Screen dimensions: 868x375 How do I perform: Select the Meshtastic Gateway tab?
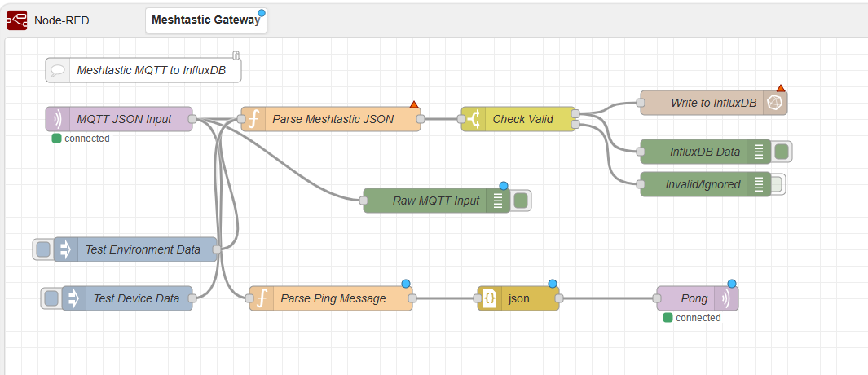pyautogui.click(x=206, y=20)
